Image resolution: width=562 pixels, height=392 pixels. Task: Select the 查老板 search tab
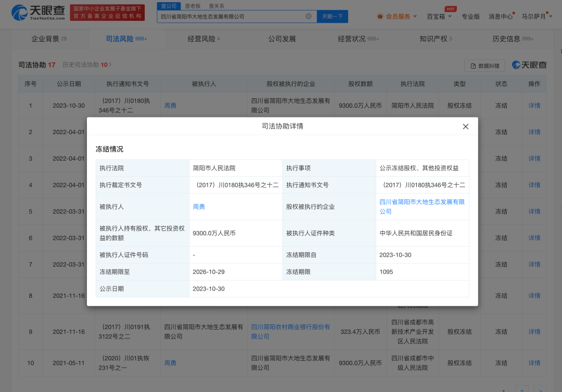pyautogui.click(x=193, y=6)
